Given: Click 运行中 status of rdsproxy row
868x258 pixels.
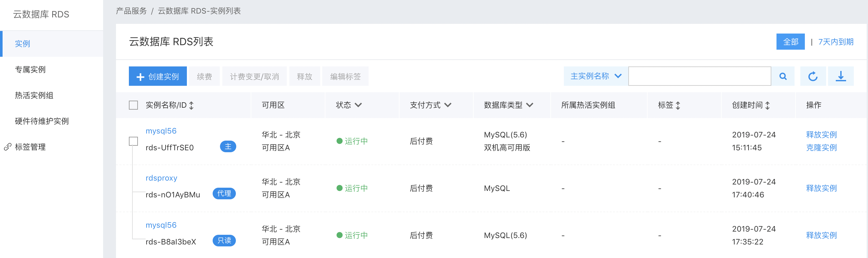Looking at the screenshot, I should [352, 188].
